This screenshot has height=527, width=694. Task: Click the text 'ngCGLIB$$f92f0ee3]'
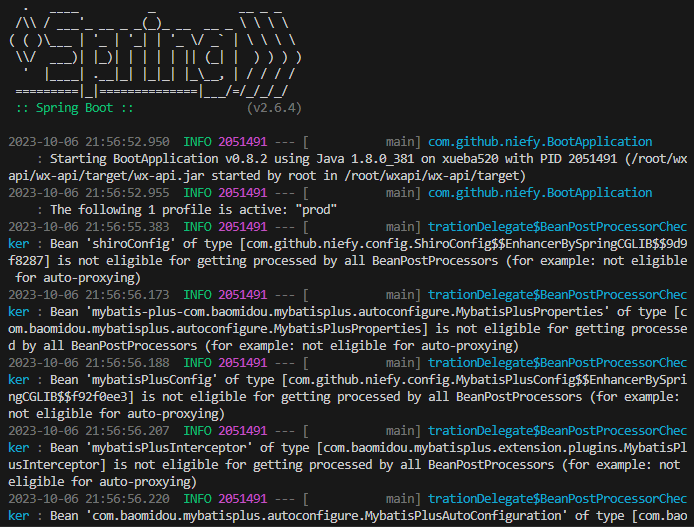(71, 397)
